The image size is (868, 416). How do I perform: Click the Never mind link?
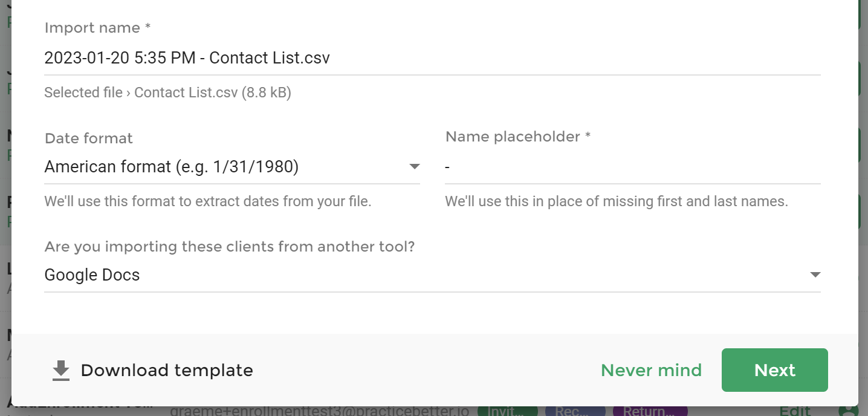(651, 370)
